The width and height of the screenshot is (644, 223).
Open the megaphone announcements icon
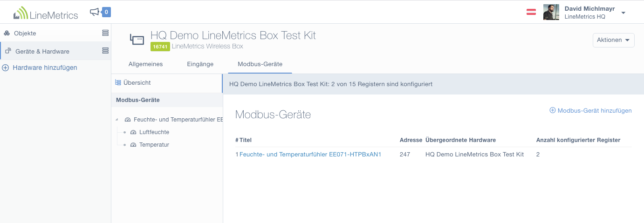pyautogui.click(x=95, y=12)
